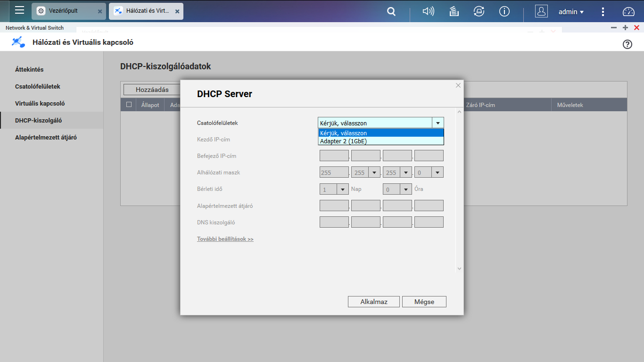Open the subnet mask last octet dropdown
Image resolution: width=644 pixels, height=362 pixels.
[x=438, y=172]
